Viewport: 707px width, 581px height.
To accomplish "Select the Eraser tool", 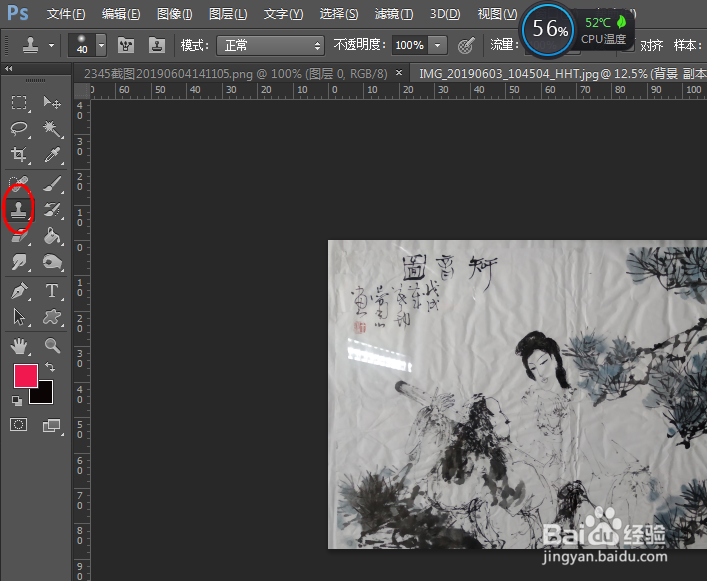I will pos(19,236).
